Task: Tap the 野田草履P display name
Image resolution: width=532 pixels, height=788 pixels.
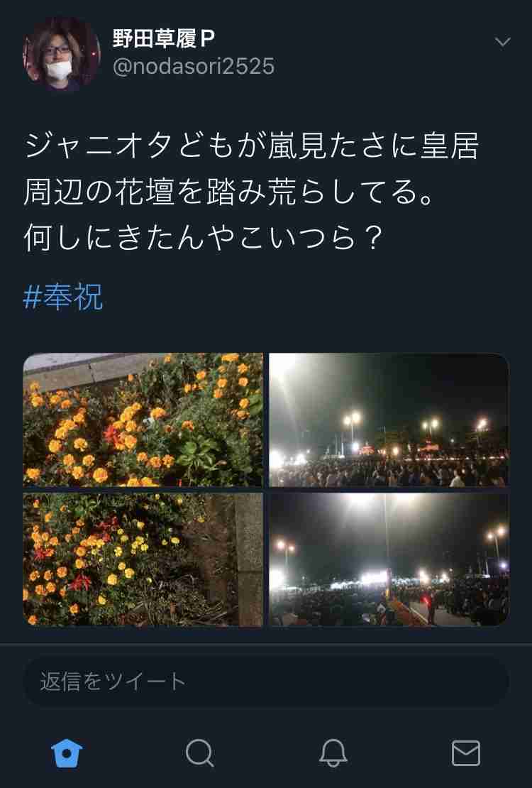Action: (x=164, y=39)
